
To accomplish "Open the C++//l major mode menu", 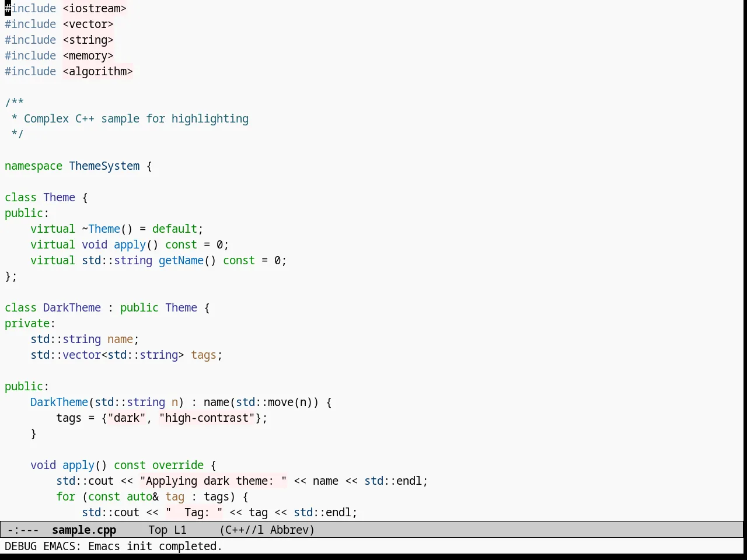I will coord(242,530).
